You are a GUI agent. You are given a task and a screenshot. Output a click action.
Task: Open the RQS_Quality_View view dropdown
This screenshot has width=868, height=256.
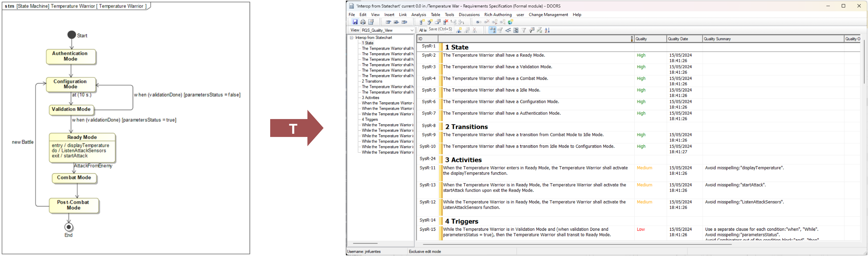(387, 30)
